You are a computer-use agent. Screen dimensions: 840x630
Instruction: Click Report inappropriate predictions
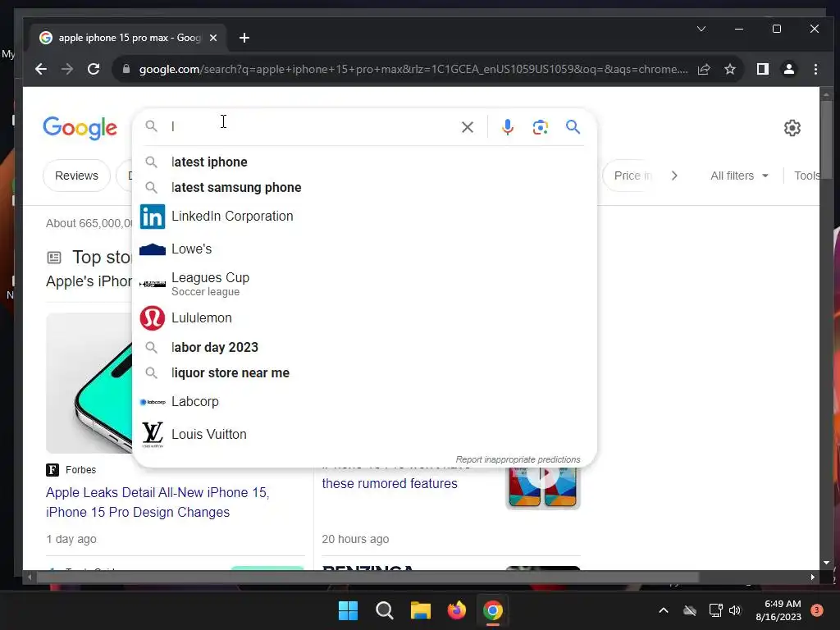pos(518,459)
